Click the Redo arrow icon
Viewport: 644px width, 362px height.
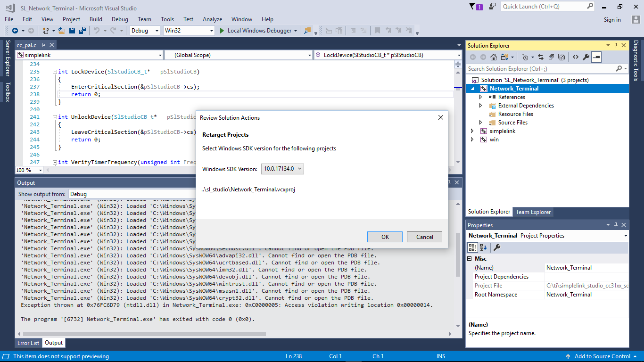point(113,31)
